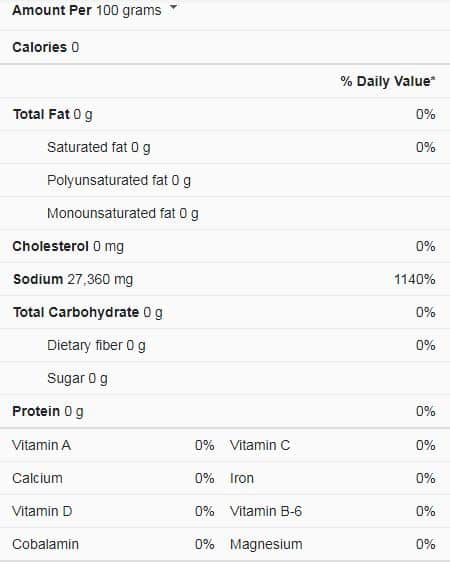Image resolution: width=450 pixels, height=562 pixels.
Task: Click the Vitamin B-6 label
Action: (266, 511)
